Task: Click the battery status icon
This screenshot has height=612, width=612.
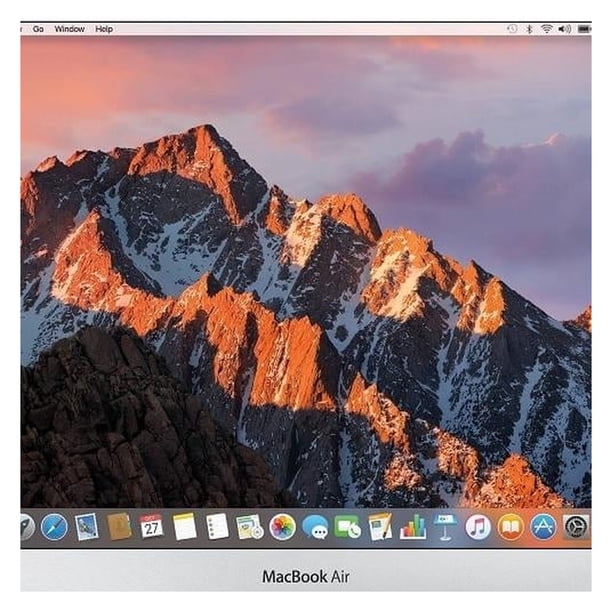Action: pyautogui.click(x=584, y=29)
